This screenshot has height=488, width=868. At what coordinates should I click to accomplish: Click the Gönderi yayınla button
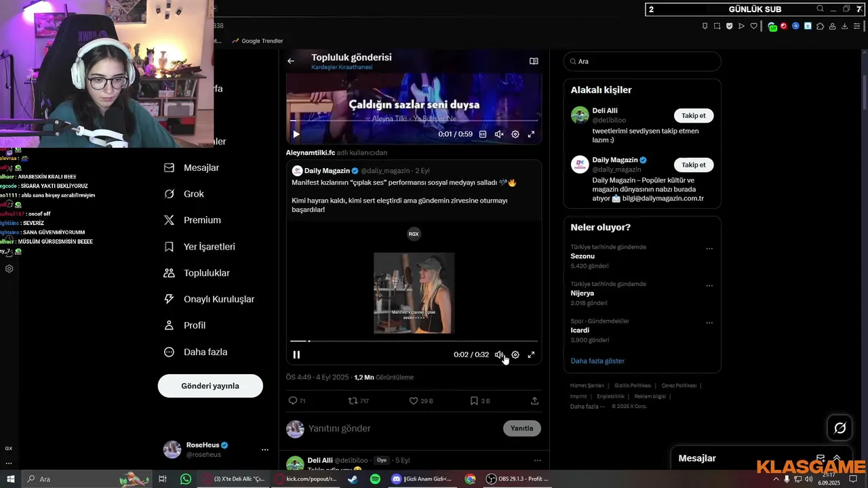[210, 386]
